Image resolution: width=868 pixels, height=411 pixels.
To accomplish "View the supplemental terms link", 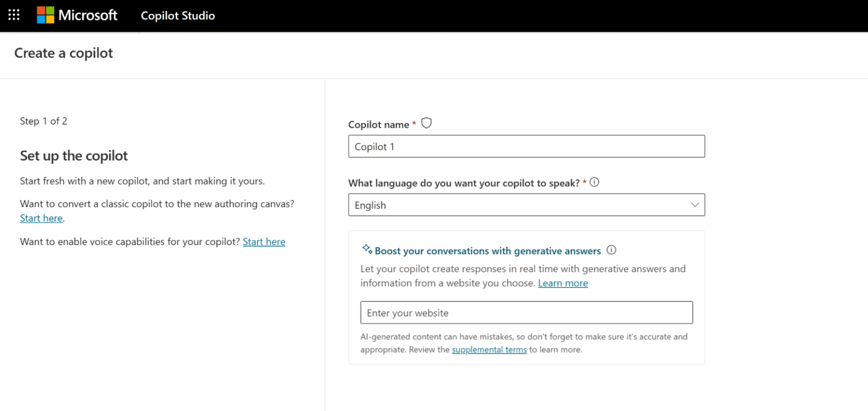I will click(489, 349).
